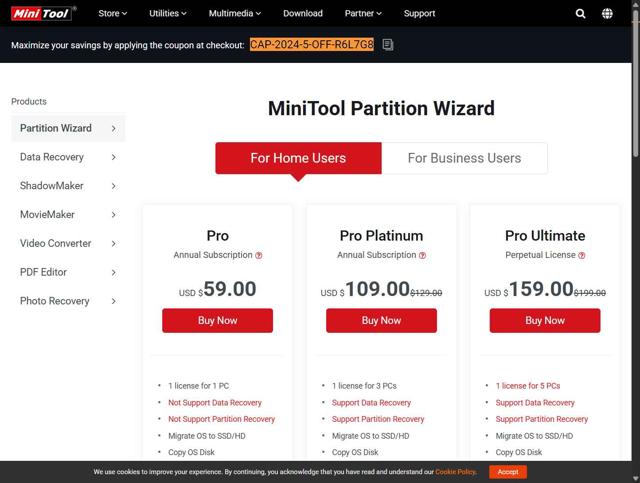This screenshot has height=483, width=640.
Task: Click the MiniTool Partition Wizard heading
Action: pos(381,109)
